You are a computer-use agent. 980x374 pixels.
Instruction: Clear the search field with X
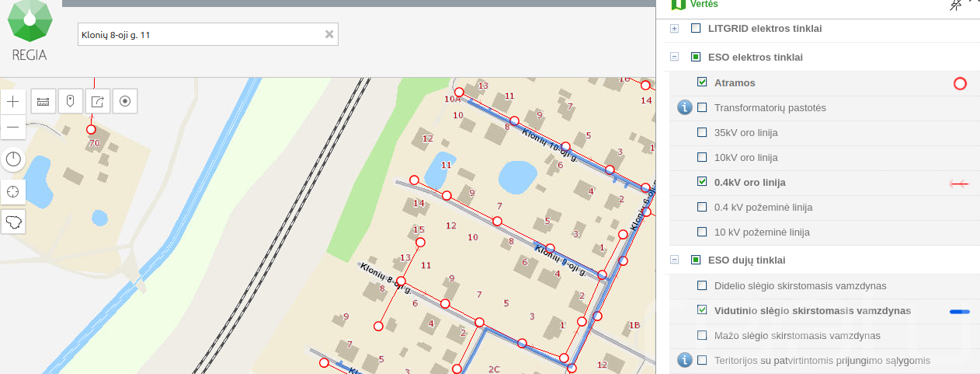(329, 34)
